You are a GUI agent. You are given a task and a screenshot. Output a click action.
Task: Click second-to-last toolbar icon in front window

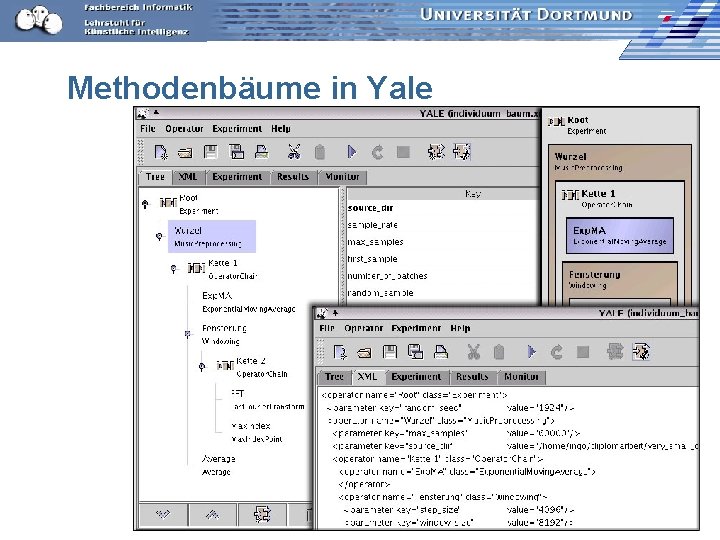(x=615, y=352)
